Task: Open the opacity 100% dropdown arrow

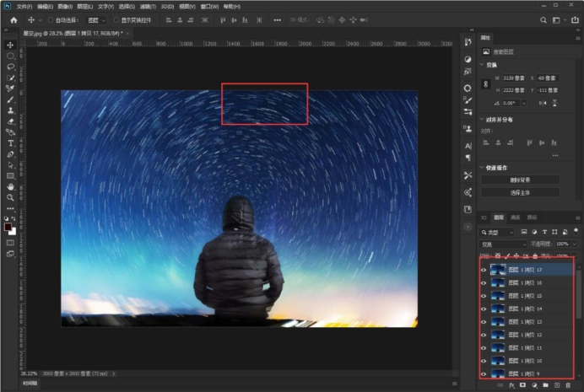Action: 575,244
